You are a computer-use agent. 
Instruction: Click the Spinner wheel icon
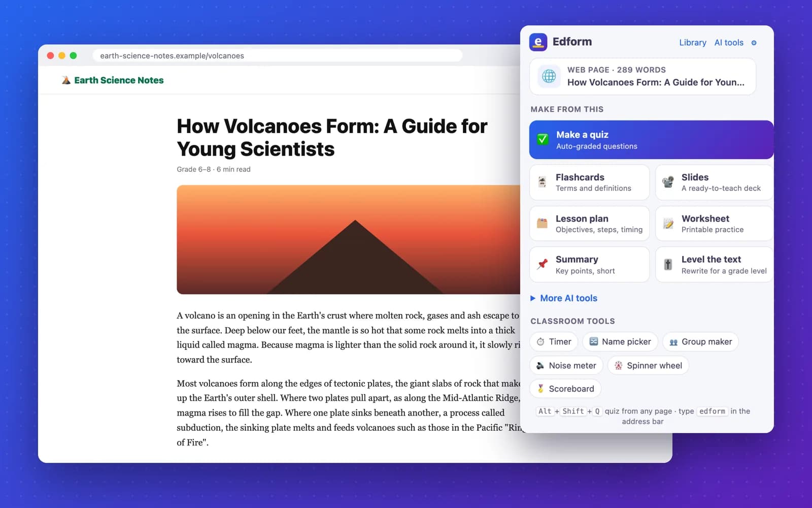pyautogui.click(x=618, y=365)
